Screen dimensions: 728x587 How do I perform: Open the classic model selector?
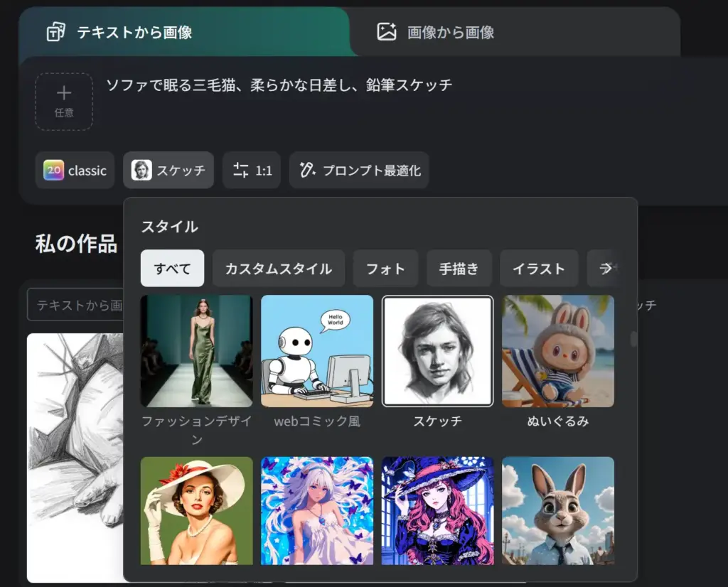click(75, 170)
